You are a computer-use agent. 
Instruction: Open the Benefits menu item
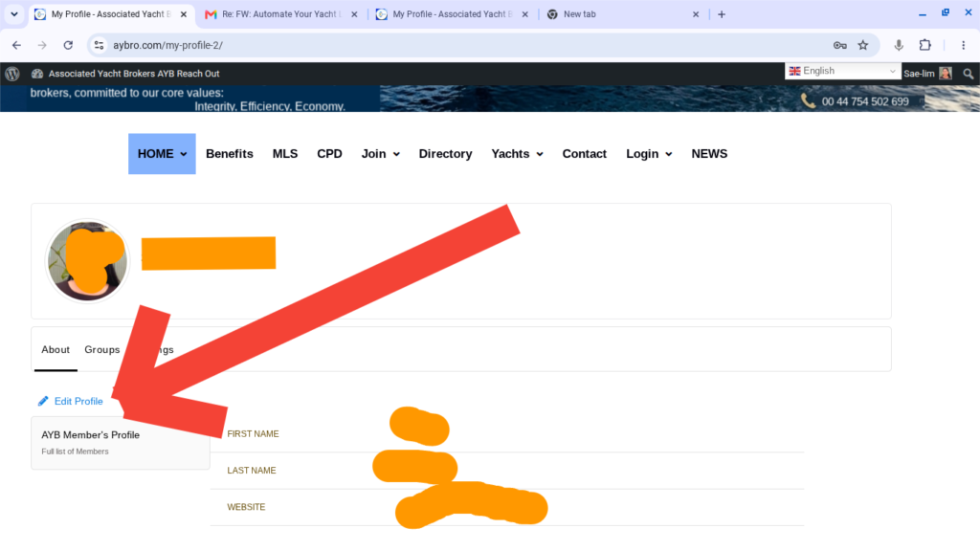coord(230,154)
